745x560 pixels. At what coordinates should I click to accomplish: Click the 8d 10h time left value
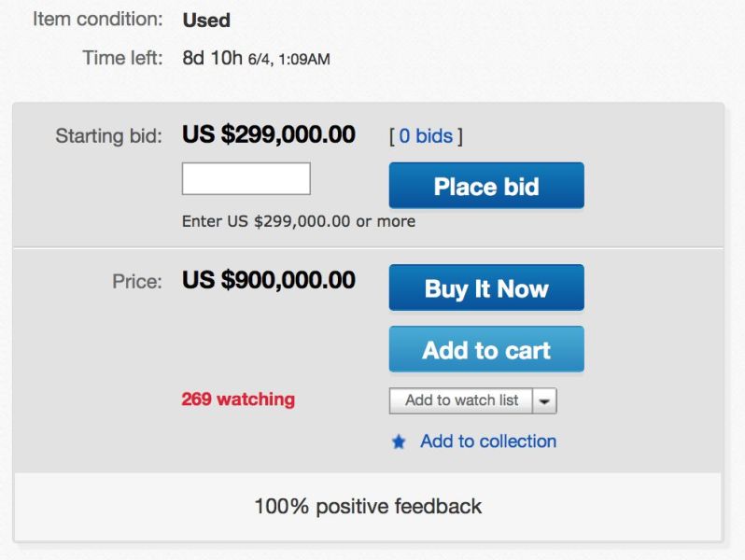(213, 58)
